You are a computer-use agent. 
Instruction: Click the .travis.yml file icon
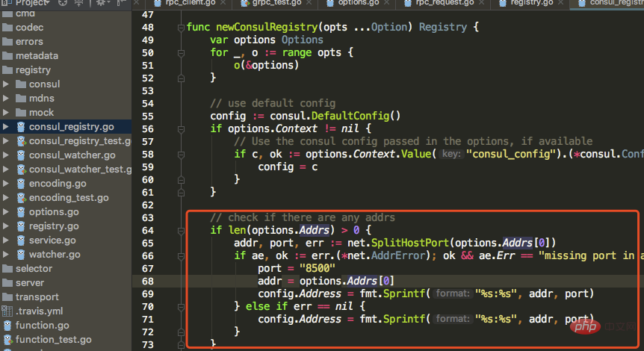click(7, 311)
